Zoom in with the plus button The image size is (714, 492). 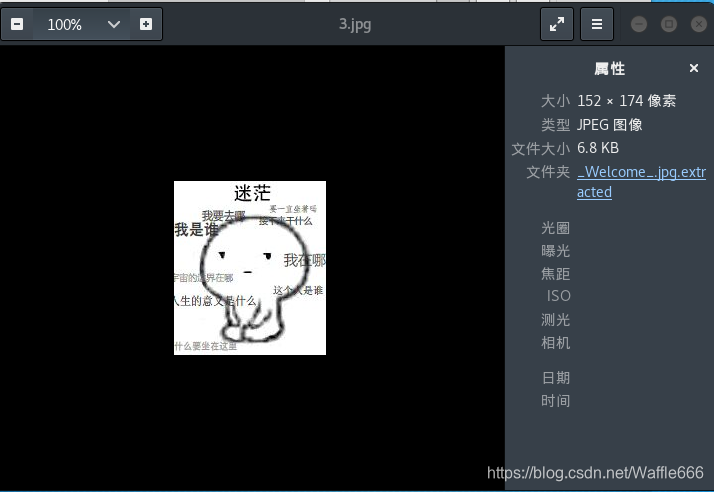coord(146,24)
